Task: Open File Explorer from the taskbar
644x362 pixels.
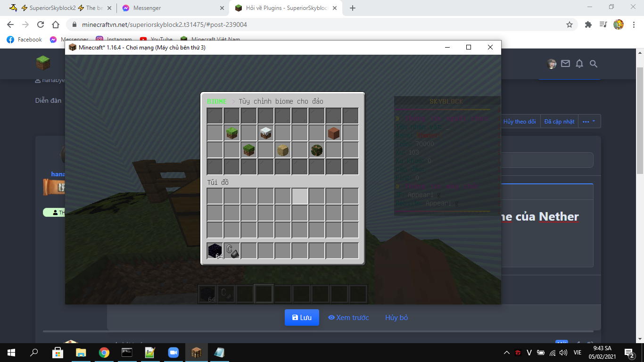Action: 81,353
